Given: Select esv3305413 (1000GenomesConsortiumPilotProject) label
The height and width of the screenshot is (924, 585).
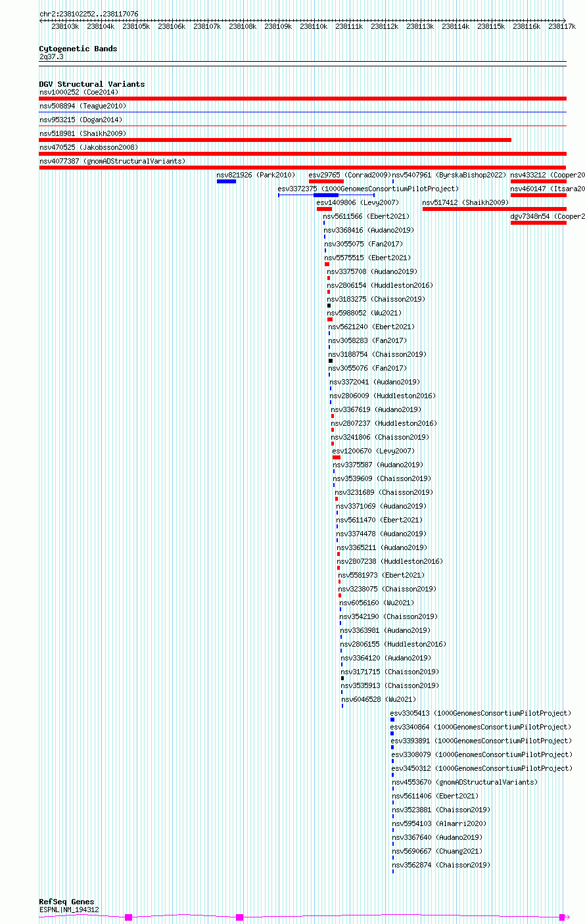Looking at the screenshot, I should pos(481,713).
